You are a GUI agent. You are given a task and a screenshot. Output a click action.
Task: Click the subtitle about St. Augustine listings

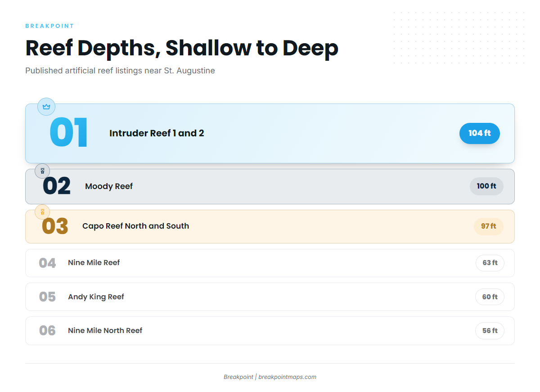pos(120,71)
